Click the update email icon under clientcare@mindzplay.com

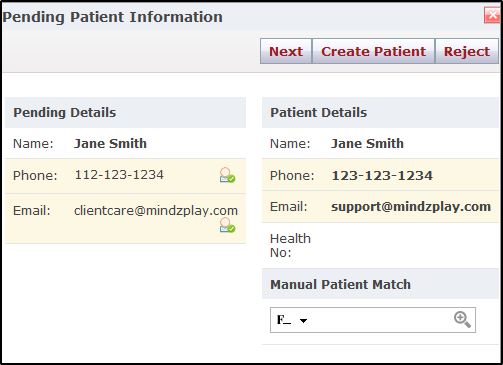tap(227, 225)
